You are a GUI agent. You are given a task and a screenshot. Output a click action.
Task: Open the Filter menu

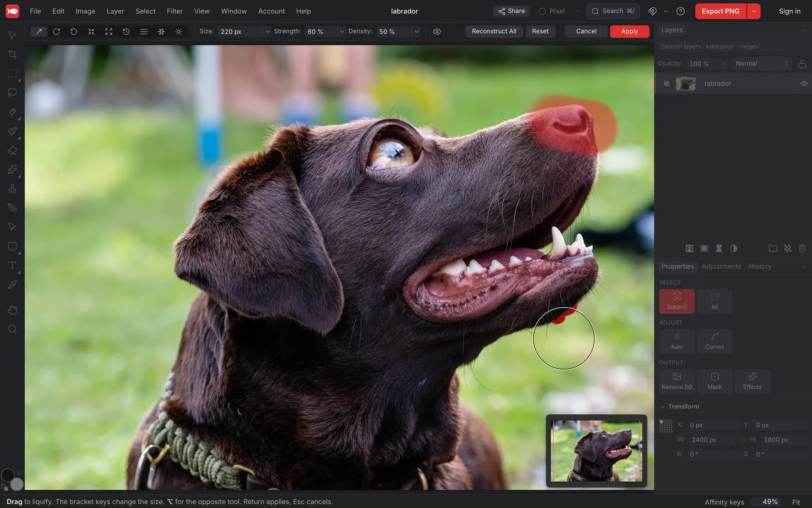(x=175, y=11)
